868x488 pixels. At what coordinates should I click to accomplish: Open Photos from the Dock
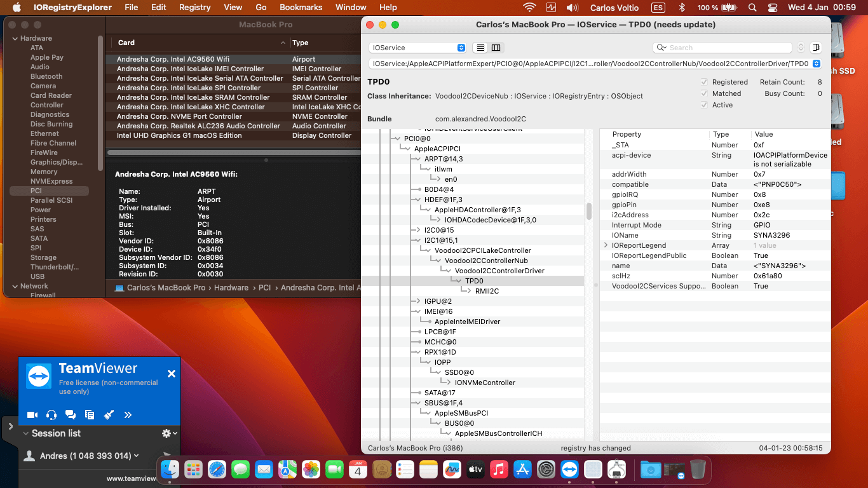click(x=311, y=470)
